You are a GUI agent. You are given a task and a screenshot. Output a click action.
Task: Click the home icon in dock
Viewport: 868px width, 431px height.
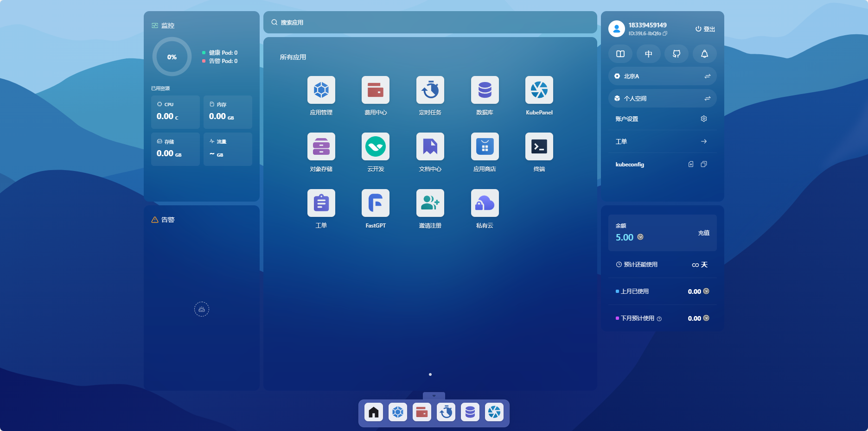[x=374, y=412]
